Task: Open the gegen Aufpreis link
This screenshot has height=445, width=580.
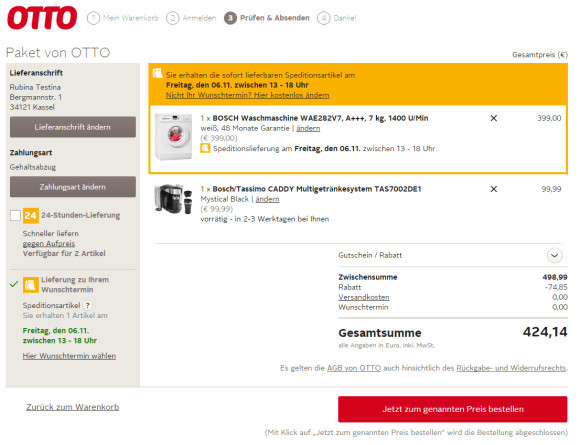Action: pyautogui.click(x=49, y=244)
